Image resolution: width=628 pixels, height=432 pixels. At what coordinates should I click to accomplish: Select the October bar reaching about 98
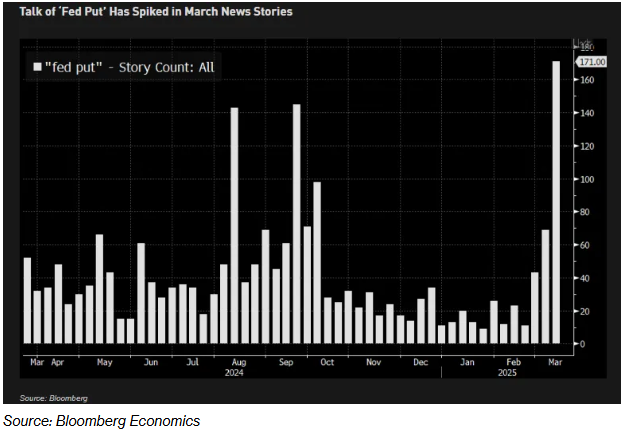click(317, 262)
